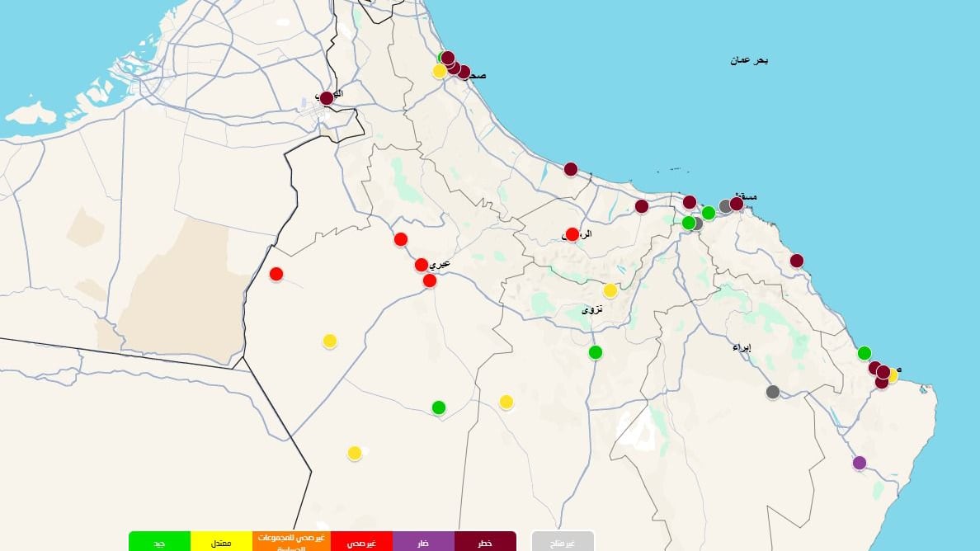This screenshot has width=980, height=551.
Task: Click the red marker at الرستاق
Action: (x=572, y=234)
